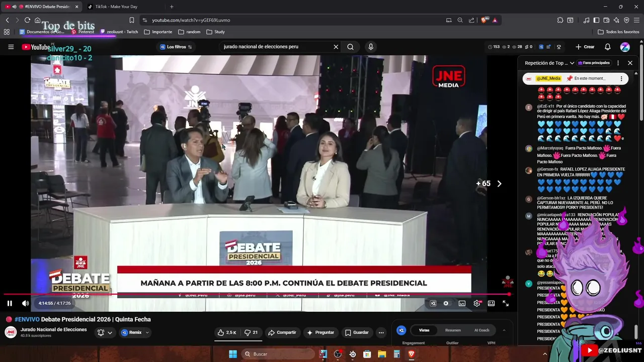
Task: Open the player settings gear
Action: [476, 303]
